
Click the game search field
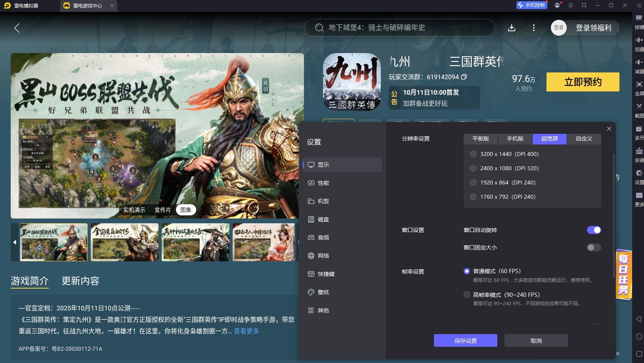point(399,28)
